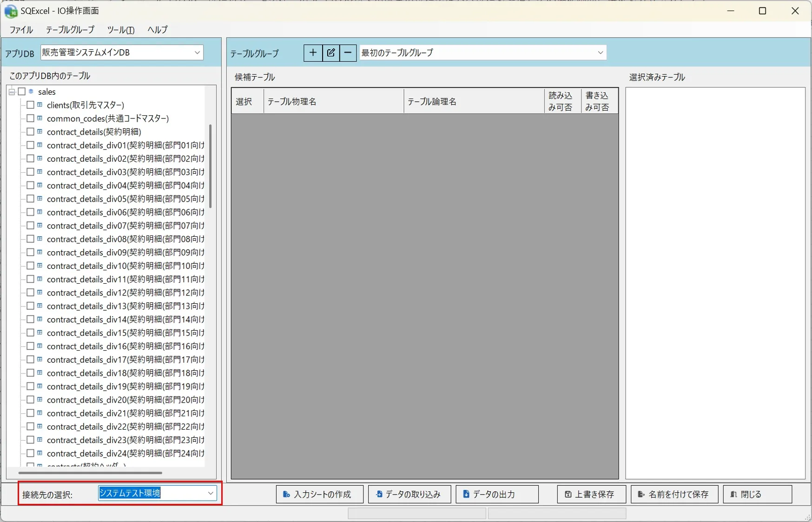Click the table icon beside contract_details_div24
This screenshot has height=522, width=812.
coord(40,453)
